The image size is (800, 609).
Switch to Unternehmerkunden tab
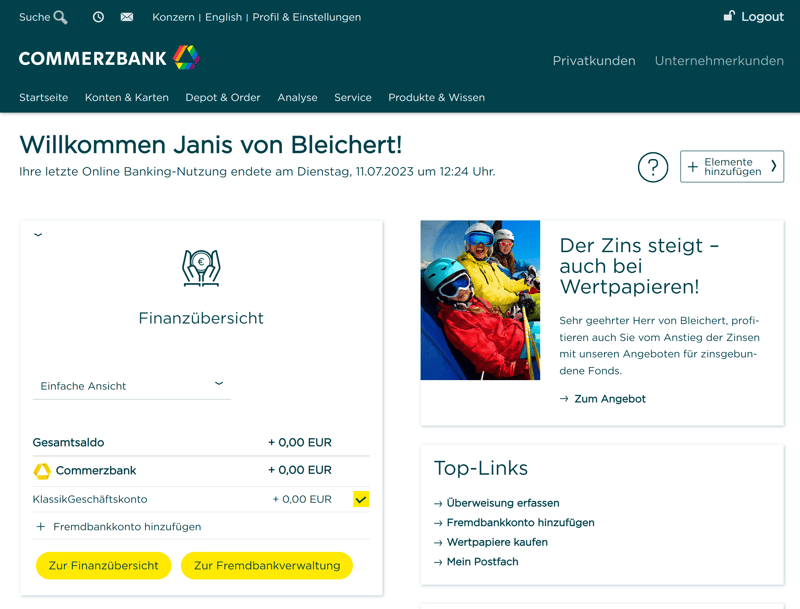[x=719, y=61]
